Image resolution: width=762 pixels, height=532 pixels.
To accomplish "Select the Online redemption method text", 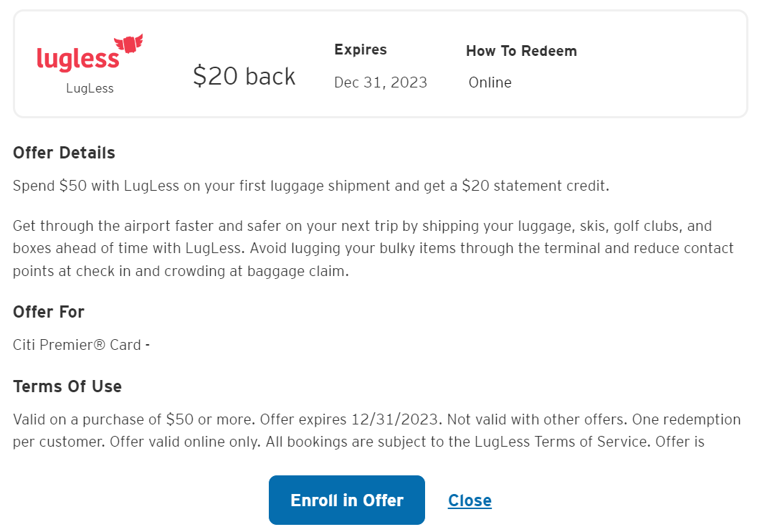I will 490,82.
